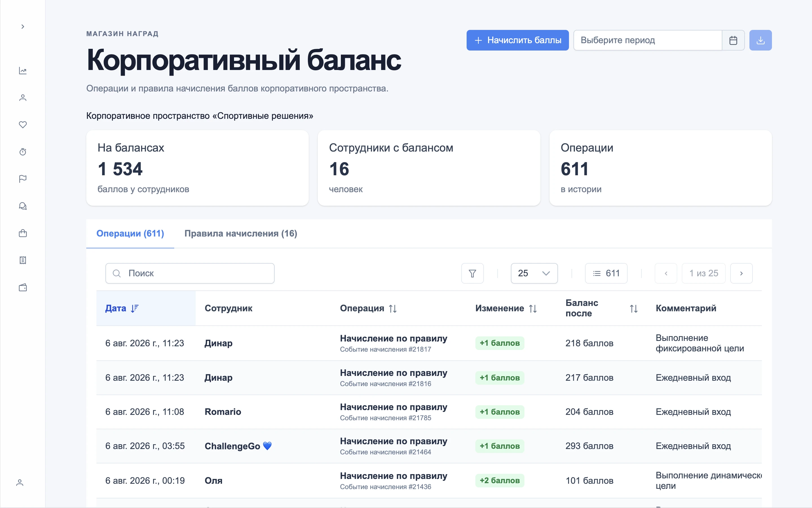Click the 1 из 25 page indicator
The width and height of the screenshot is (812, 508).
tap(704, 273)
